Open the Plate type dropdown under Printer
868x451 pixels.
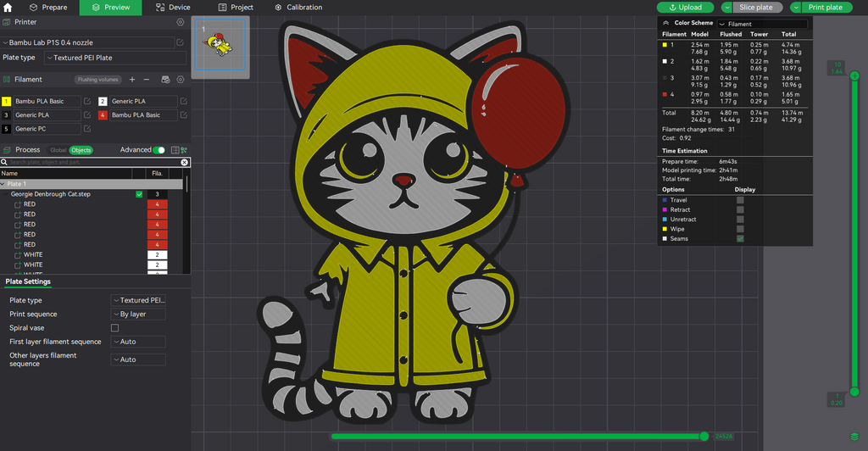[115, 58]
